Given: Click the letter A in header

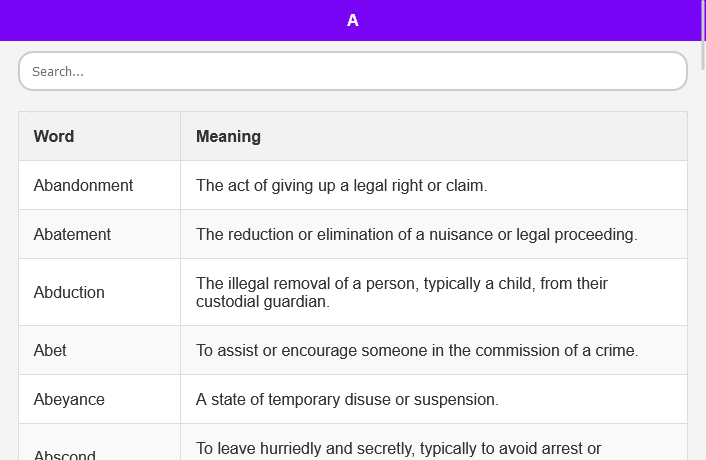Looking at the screenshot, I should tap(353, 20).
